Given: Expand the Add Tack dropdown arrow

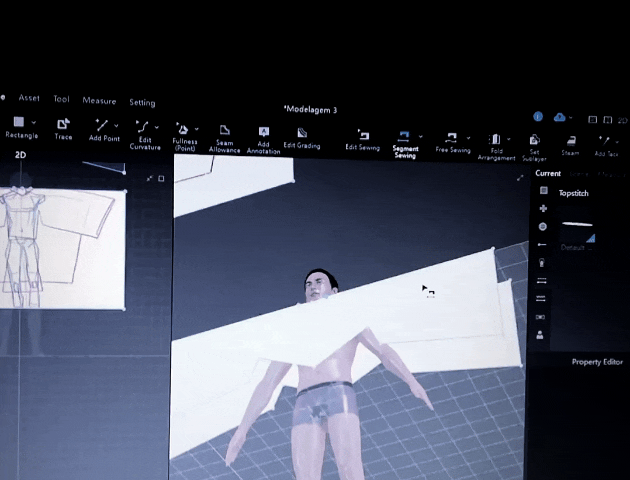Looking at the screenshot, I should pos(617,141).
